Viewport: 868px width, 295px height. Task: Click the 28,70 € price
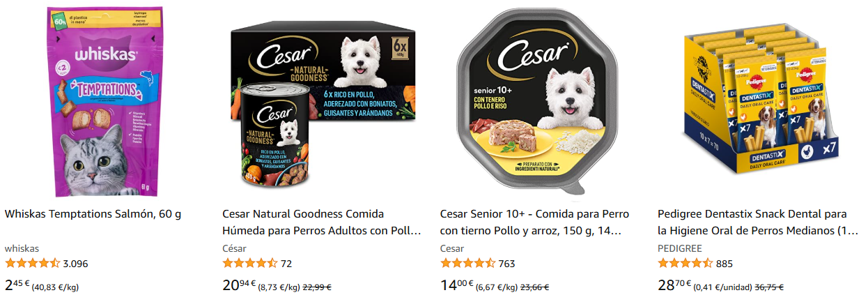click(674, 285)
